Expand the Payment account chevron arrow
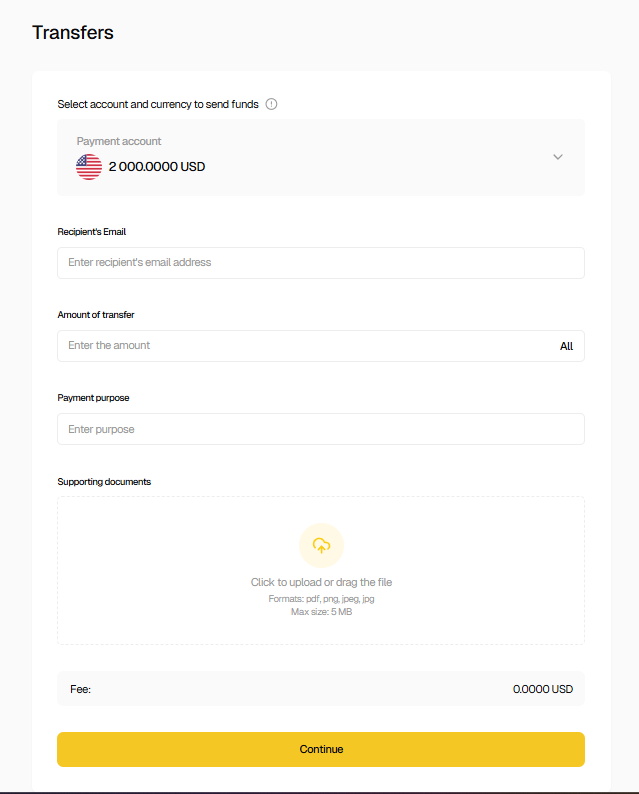The image size is (639, 794). pos(558,157)
